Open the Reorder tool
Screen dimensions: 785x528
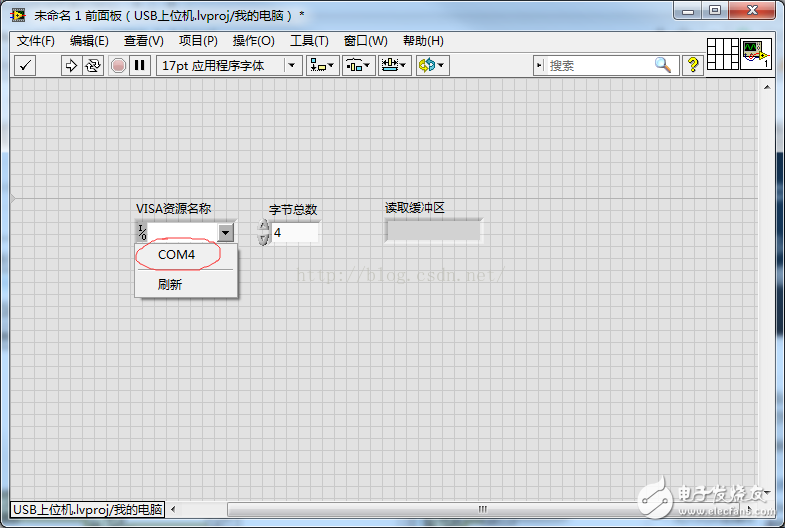pyautogui.click(x=433, y=66)
